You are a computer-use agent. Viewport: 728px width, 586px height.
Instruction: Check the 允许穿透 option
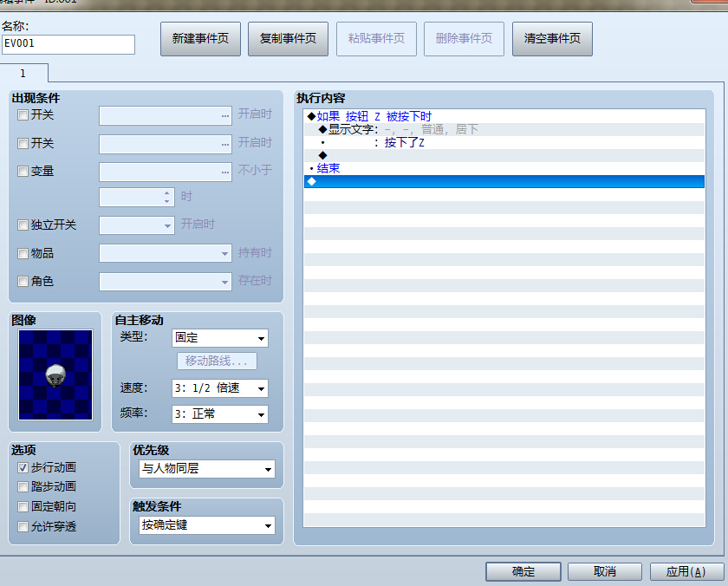tap(23, 526)
